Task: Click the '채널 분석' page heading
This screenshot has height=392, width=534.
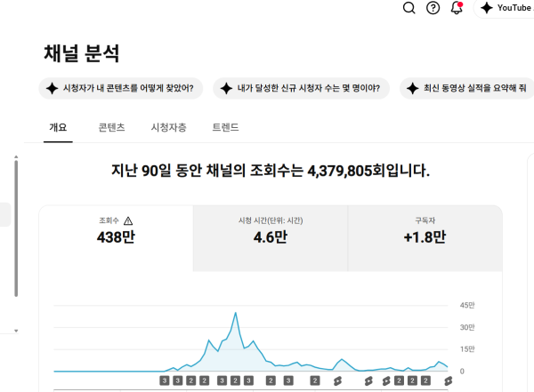Action: pyautogui.click(x=81, y=53)
